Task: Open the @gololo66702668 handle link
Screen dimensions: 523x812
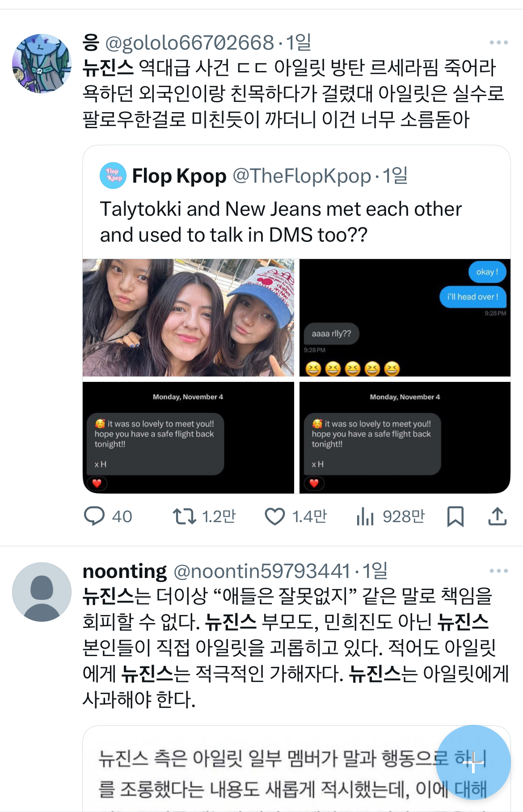Action: (189, 43)
